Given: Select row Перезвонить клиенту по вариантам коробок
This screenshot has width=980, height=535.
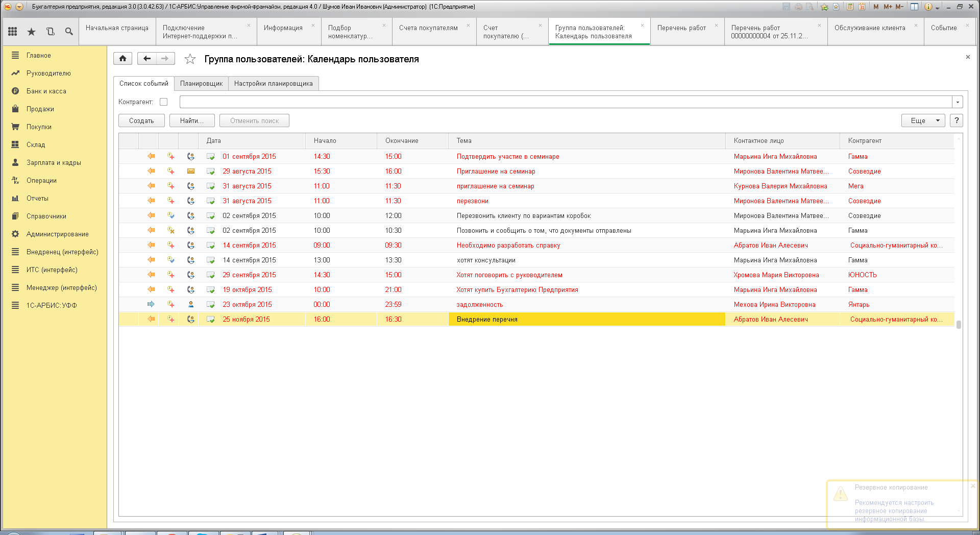Looking at the screenshot, I should click(x=536, y=216).
